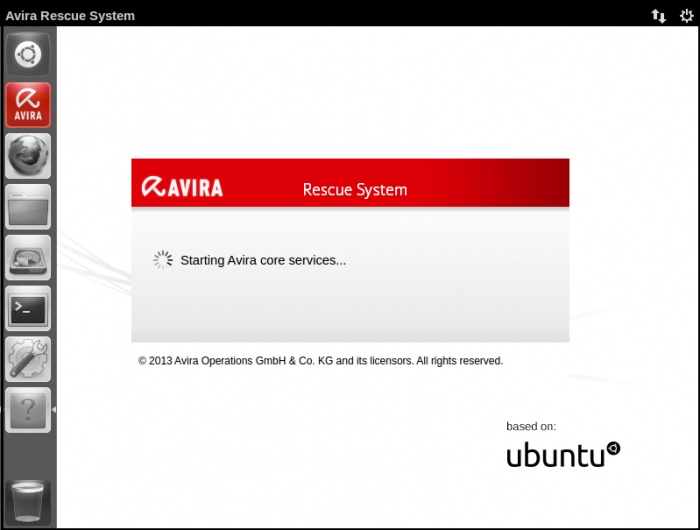The image size is (700, 530).
Task: Open Firefox web browser
Action: (x=28, y=156)
